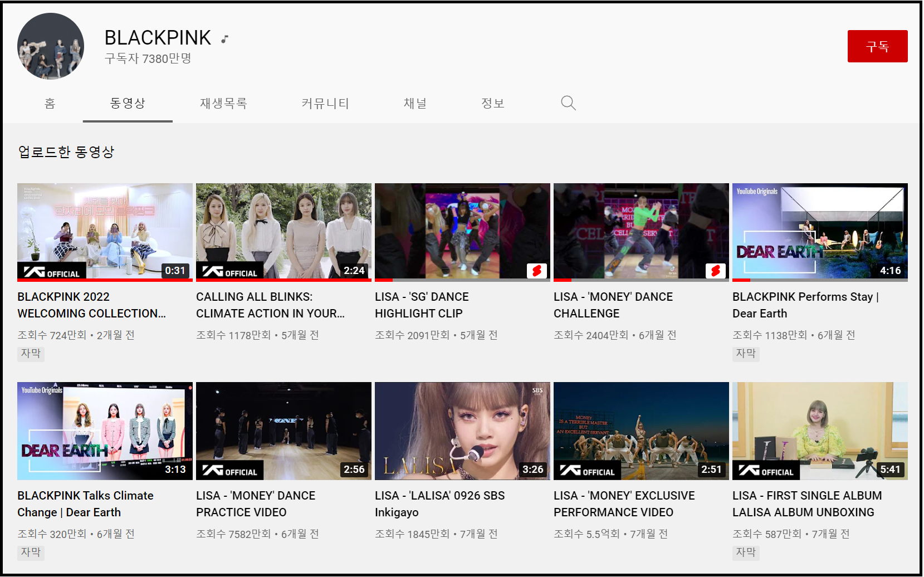Click the music note icon beside BLACKPINK
The width and height of the screenshot is (924, 577).
(224, 39)
